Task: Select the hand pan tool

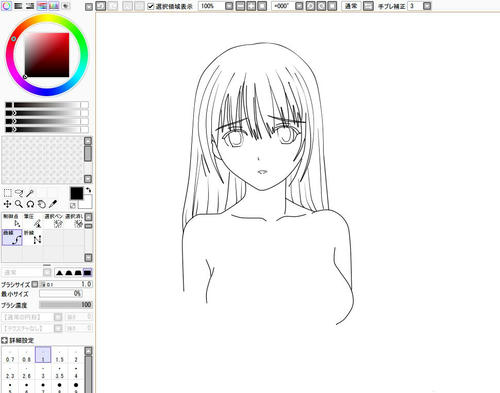Action: click(41, 204)
